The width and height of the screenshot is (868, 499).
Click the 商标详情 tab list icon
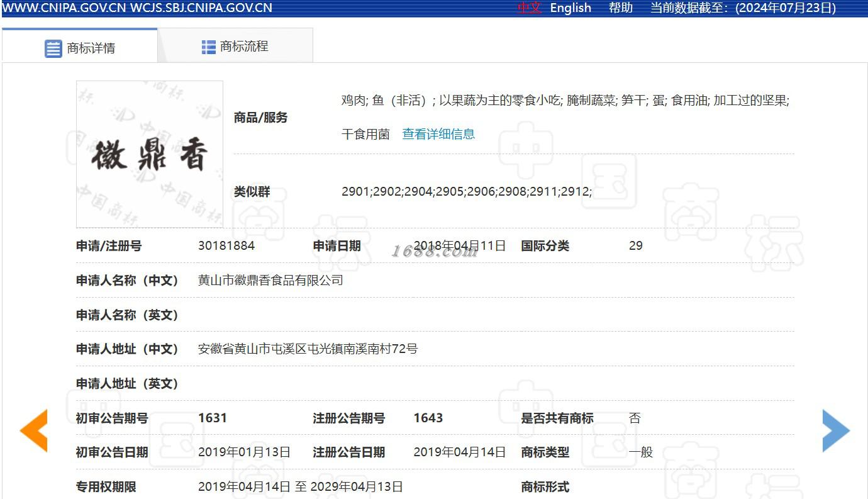[53, 48]
